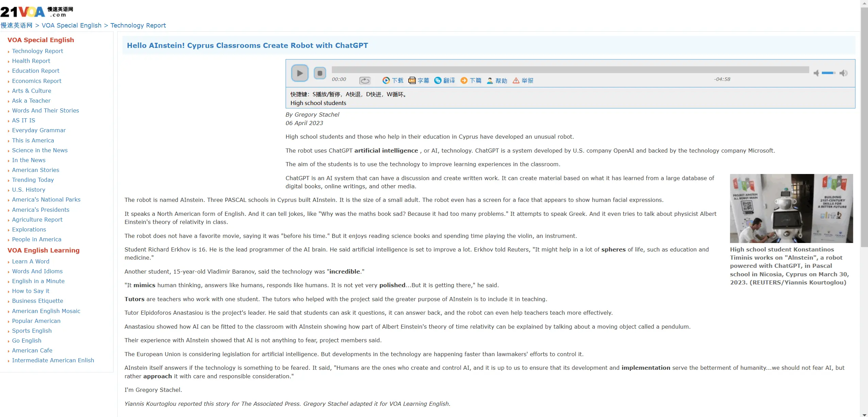Expand the VOA English Learning section
The width and height of the screenshot is (868, 417).
point(44,250)
